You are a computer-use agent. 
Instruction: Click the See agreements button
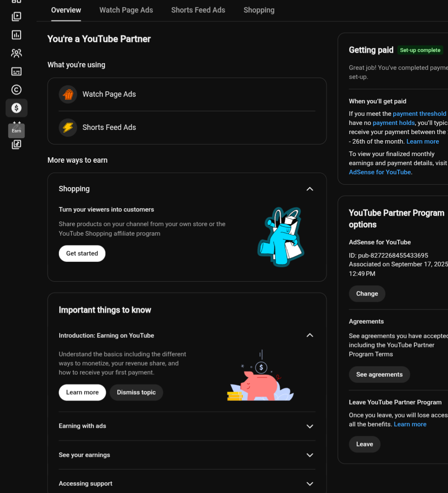point(379,374)
